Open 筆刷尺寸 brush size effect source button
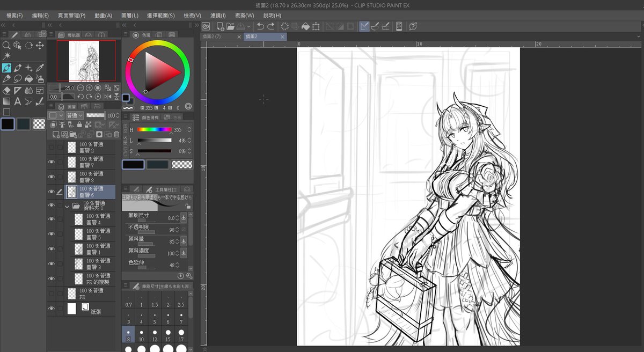644x352 pixels. click(x=184, y=218)
